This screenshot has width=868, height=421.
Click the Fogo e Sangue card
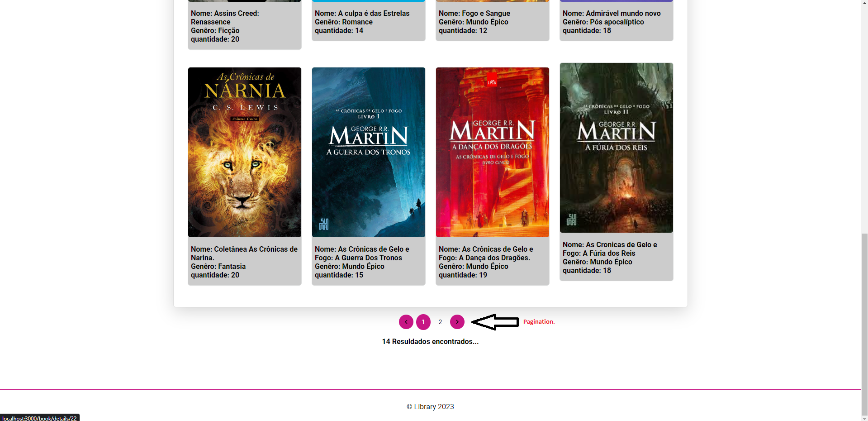point(492,20)
